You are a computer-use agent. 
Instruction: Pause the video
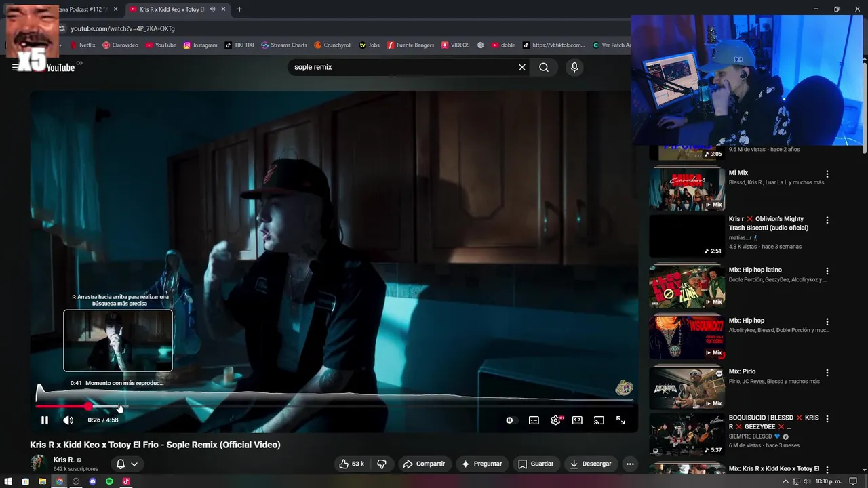click(x=45, y=420)
